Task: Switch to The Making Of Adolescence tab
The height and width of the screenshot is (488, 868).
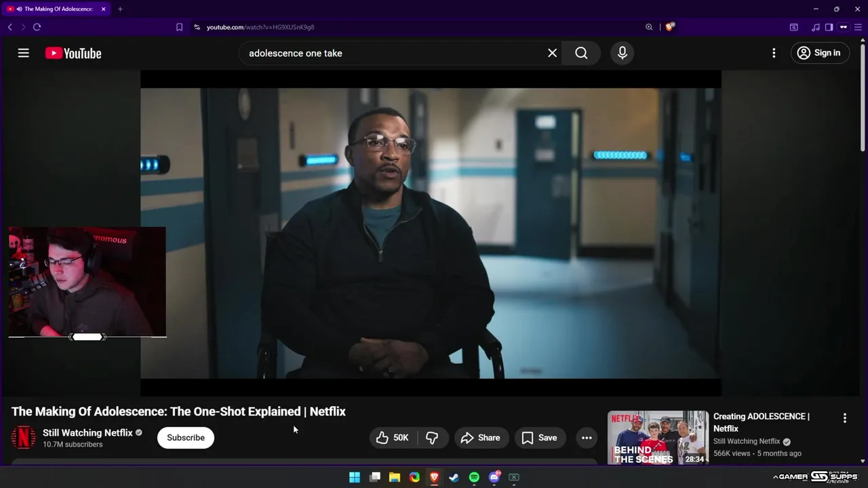Action: (57, 9)
